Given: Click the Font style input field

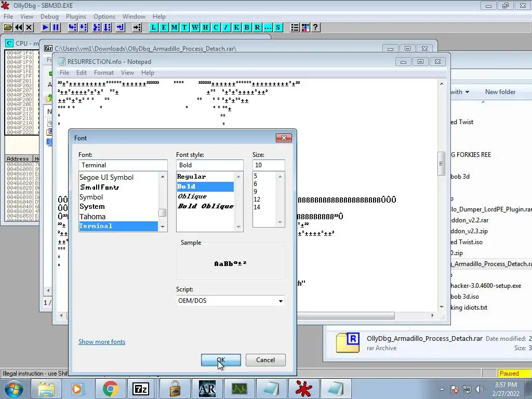Looking at the screenshot, I should coord(210,165).
